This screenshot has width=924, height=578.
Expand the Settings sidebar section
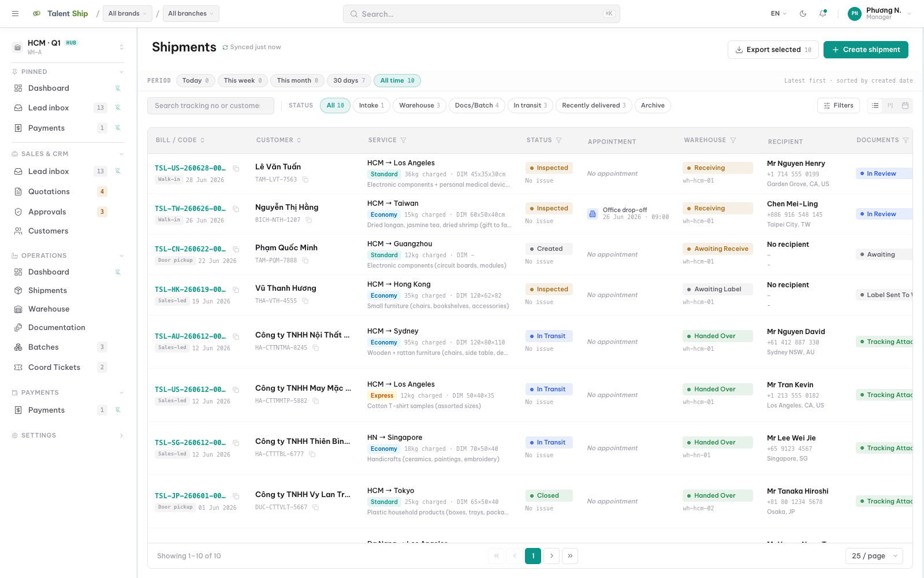click(68, 435)
